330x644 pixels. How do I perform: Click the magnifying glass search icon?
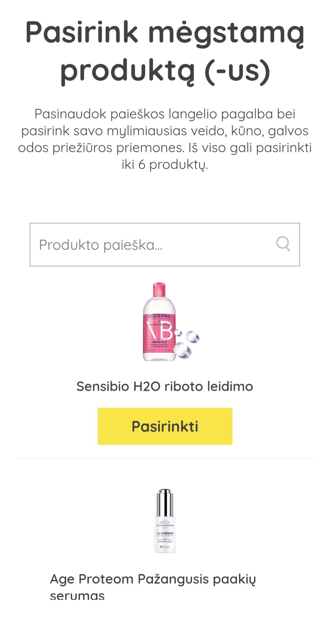pyautogui.click(x=283, y=244)
